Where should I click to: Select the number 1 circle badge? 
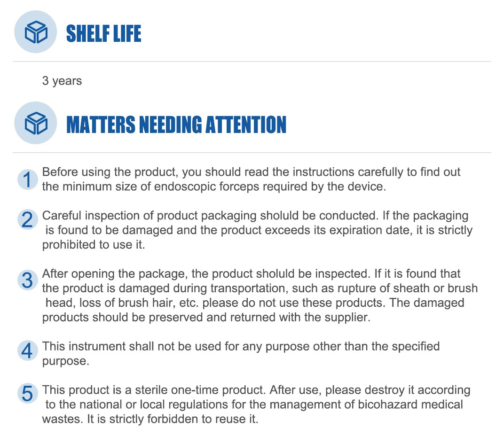pyautogui.click(x=27, y=180)
